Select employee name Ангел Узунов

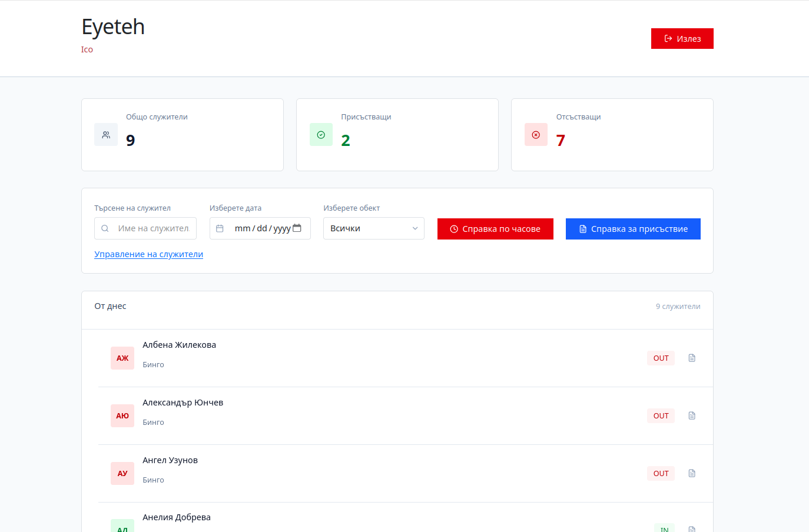click(170, 460)
